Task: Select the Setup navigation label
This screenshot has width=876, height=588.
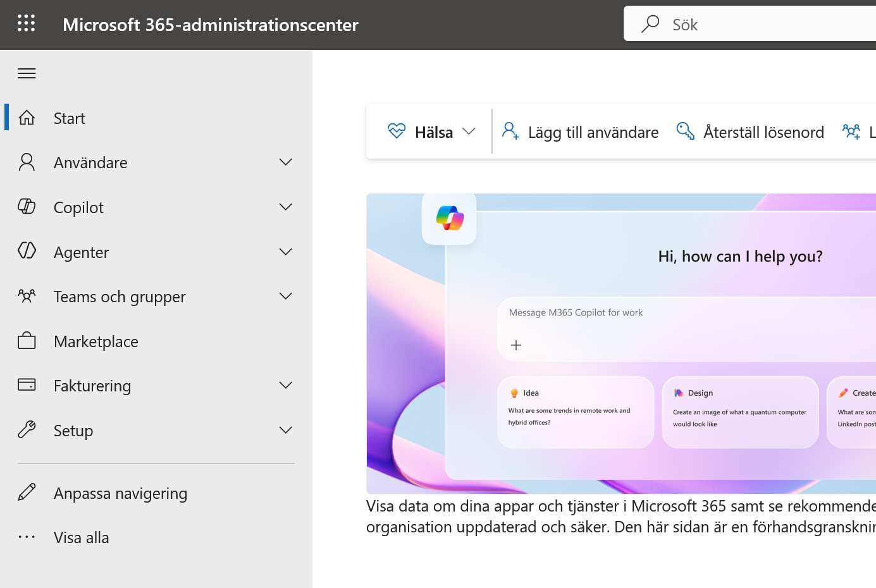Action: (73, 431)
